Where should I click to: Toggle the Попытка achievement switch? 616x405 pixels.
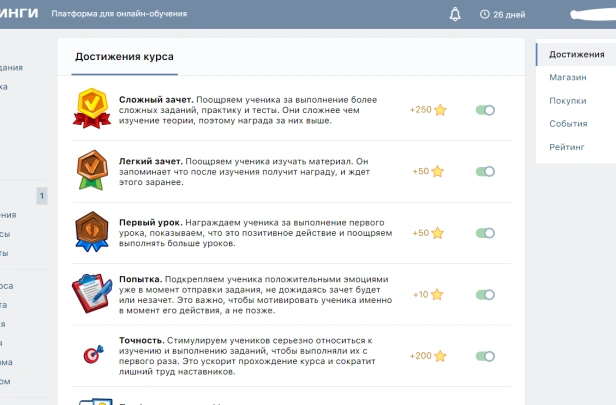485,295
